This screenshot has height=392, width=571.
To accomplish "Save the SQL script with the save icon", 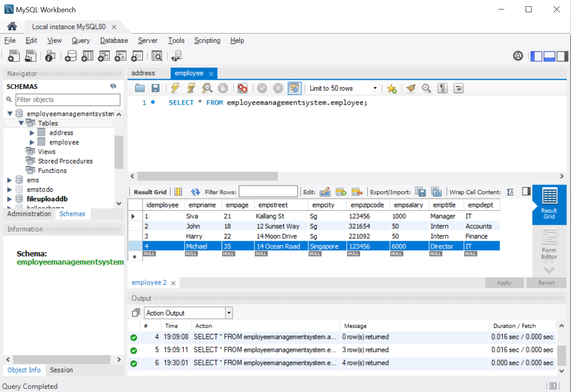I will [155, 88].
